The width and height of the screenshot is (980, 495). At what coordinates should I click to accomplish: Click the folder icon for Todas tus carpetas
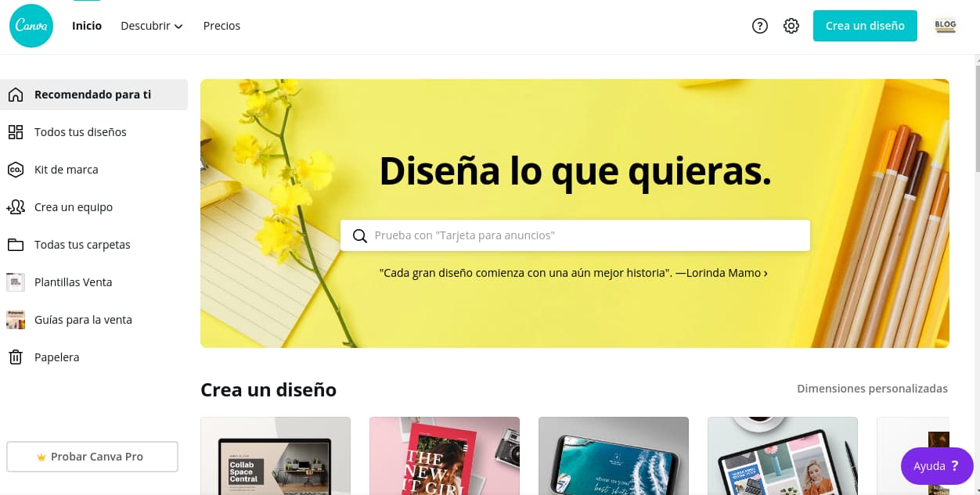pos(16,245)
